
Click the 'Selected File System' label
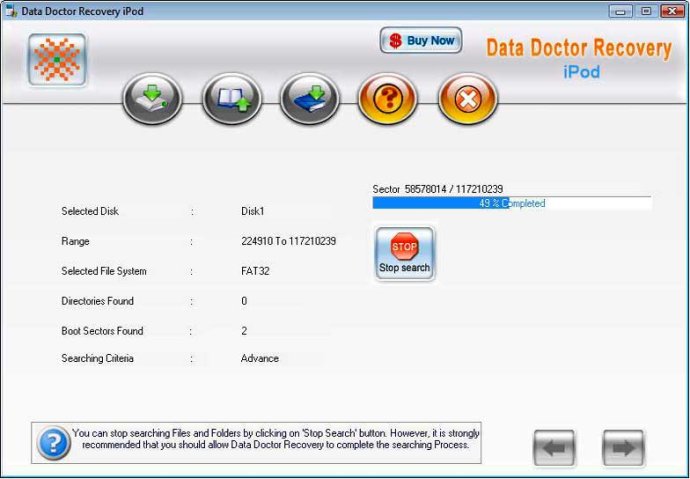(104, 271)
